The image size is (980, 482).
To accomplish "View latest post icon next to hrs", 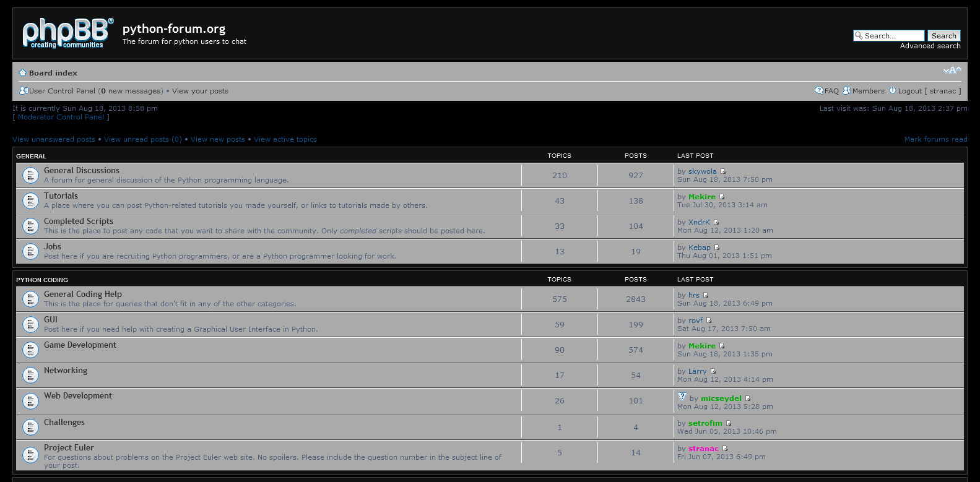I will pyautogui.click(x=706, y=295).
